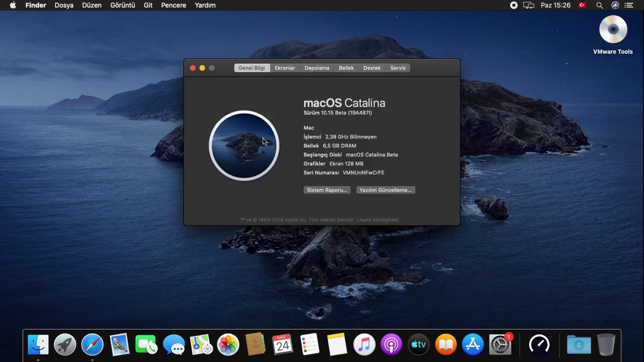Open App Store in Dock
The height and width of the screenshot is (362, 644).
point(473,345)
